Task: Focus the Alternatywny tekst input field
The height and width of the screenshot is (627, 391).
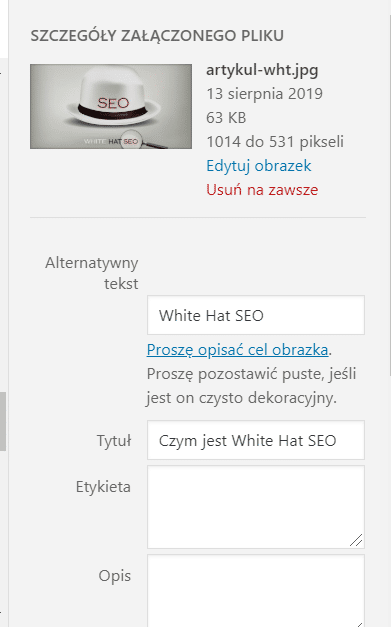Action: (x=256, y=315)
